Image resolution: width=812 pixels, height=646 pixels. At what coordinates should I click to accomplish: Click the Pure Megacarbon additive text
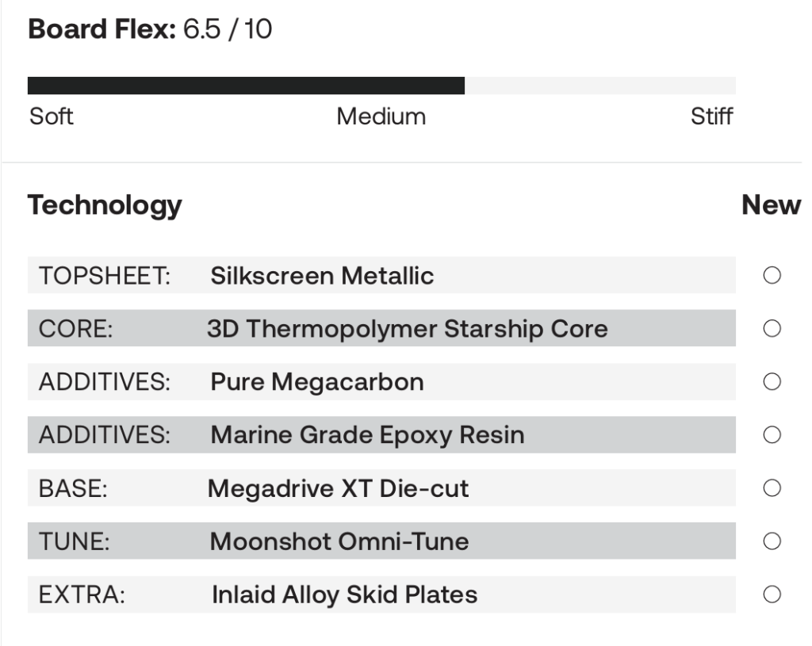(x=316, y=382)
